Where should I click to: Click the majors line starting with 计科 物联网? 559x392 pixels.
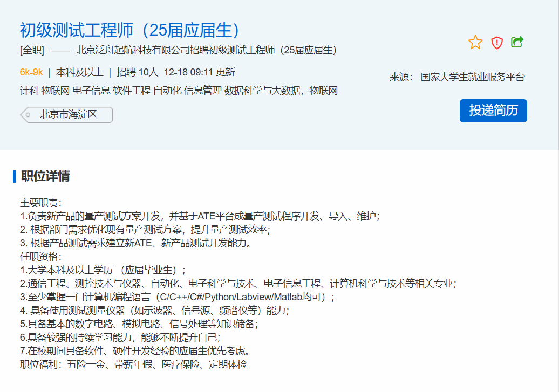[178, 91]
